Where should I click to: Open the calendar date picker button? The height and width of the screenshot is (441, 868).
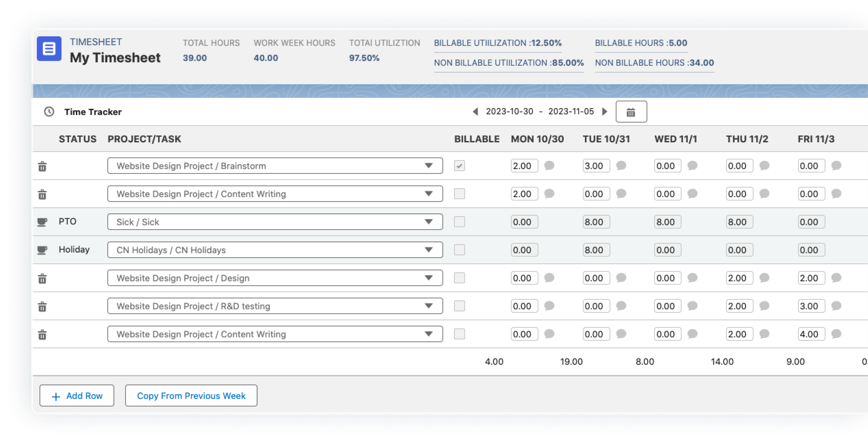(x=631, y=112)
